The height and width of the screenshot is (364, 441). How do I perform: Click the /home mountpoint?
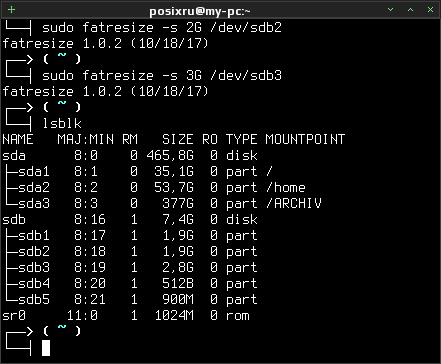[286, 187]
